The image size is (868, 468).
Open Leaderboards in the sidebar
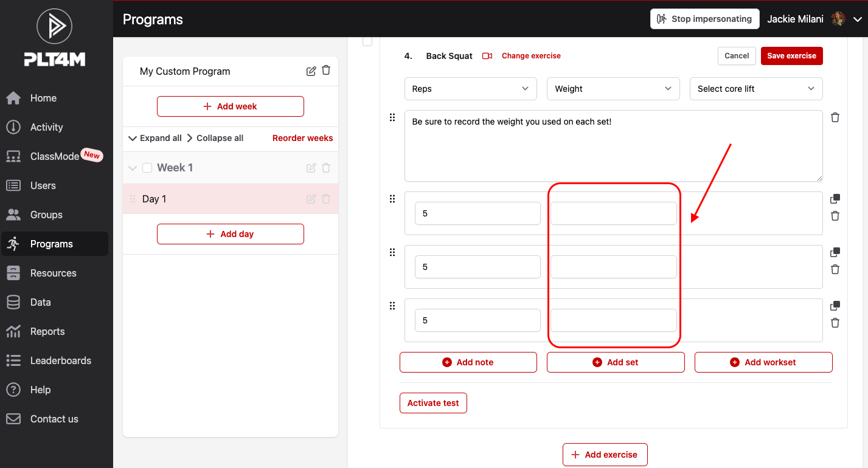coord(60,360)
